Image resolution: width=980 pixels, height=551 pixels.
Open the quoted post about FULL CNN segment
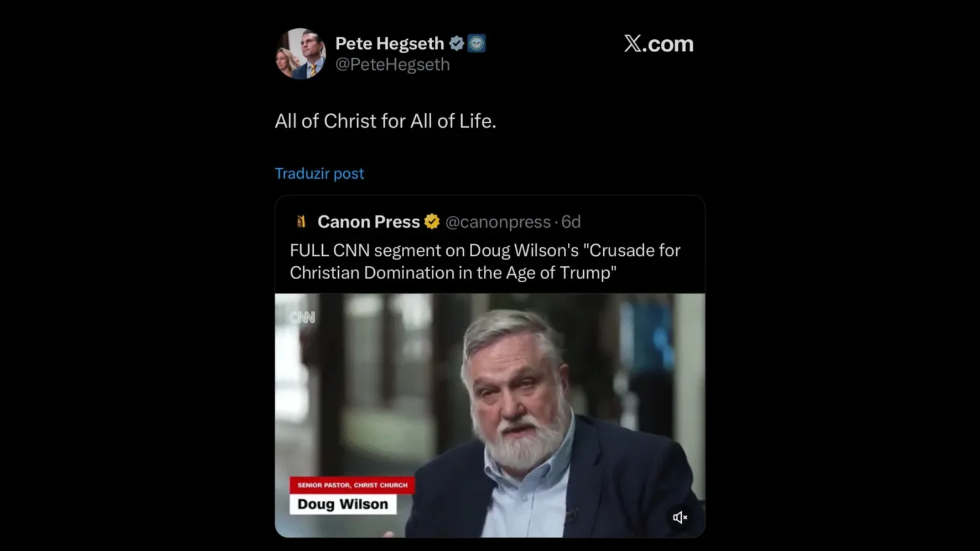click(484, 261)
